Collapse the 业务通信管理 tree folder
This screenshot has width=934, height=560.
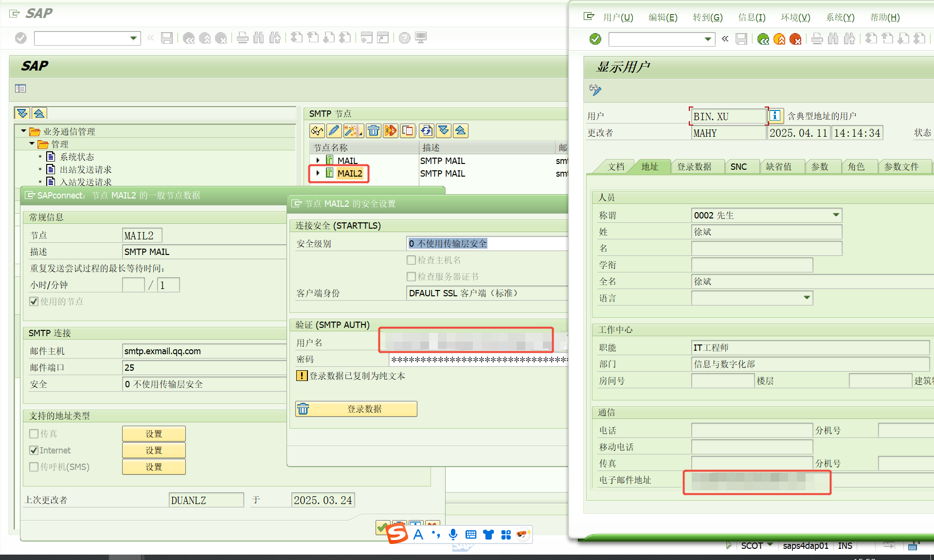23,131
